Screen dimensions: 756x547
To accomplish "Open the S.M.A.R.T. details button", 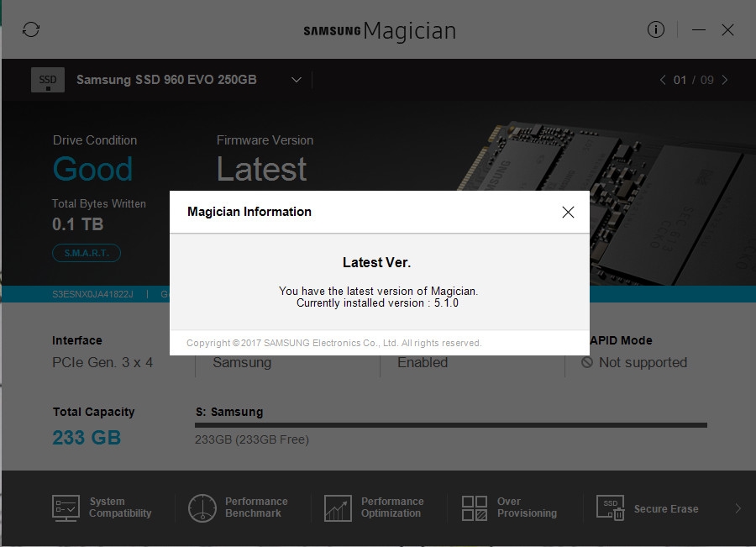I will pos(87,253).
